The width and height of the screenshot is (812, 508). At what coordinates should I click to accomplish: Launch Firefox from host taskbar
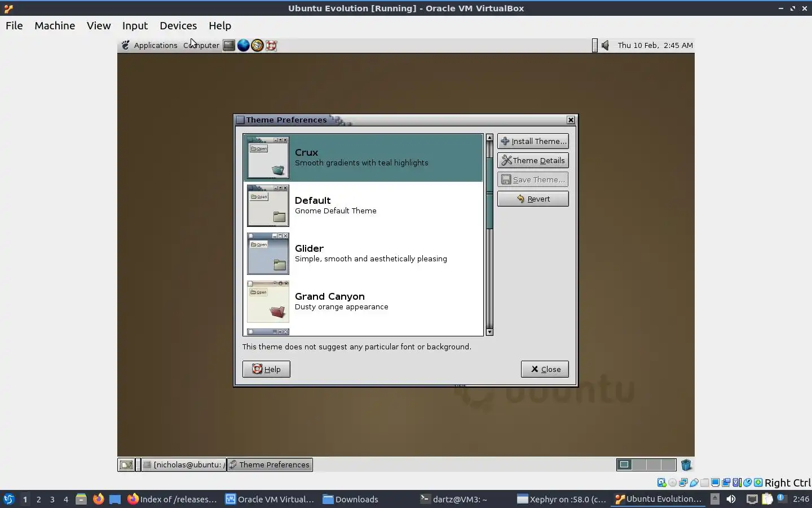click(98, 499)
